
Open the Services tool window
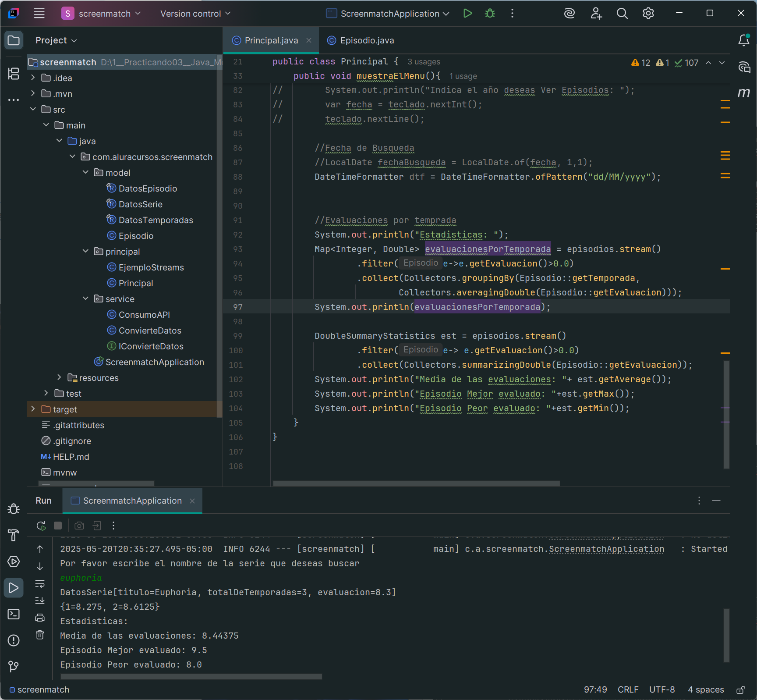[x=14, y=561]
